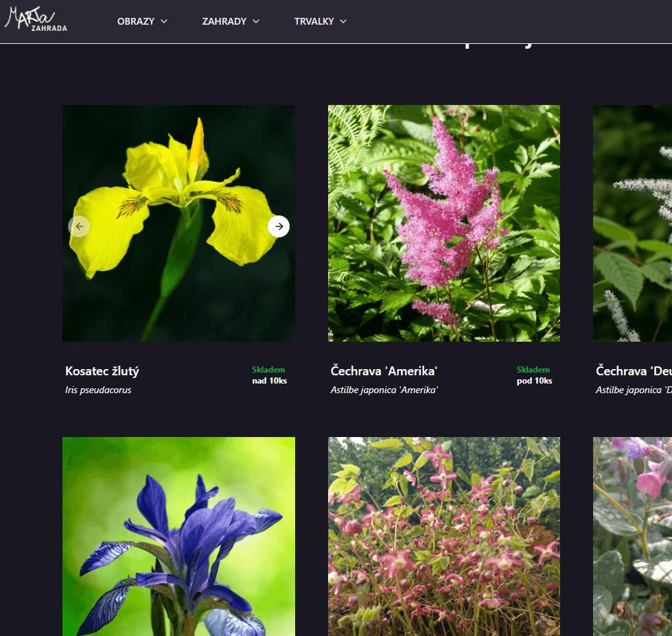The image size is (672, 636).
Task: Open the Kosatec žlutý product title
Action: coord(102,371)
